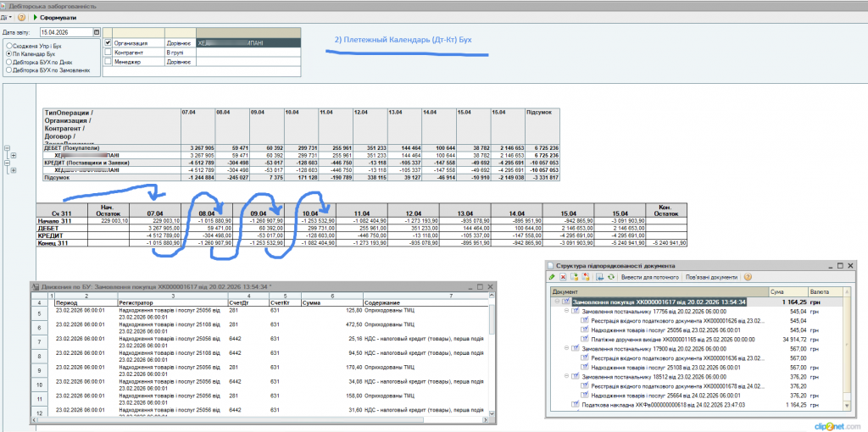
Task: Select 'Дебіторка БУХ по Днях' radio option
Action: coord(8,62)
